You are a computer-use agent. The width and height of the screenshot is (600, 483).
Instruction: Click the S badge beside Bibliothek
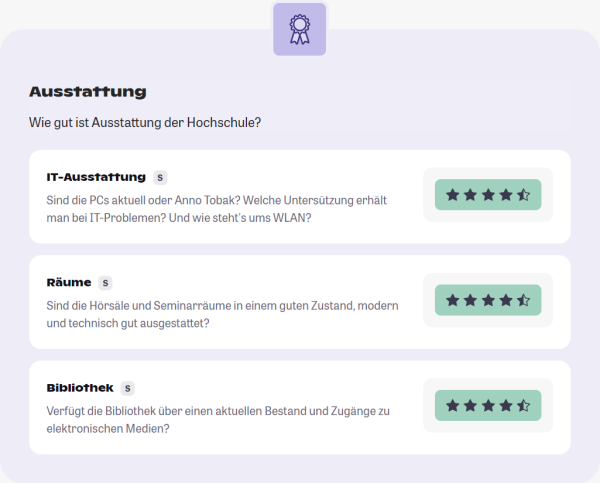(x=128, y=388)
